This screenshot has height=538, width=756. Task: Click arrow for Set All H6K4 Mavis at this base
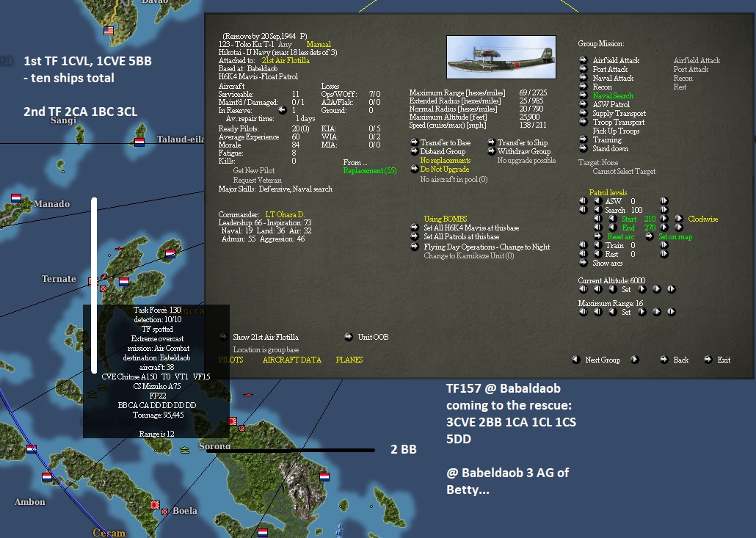point(414,227)
